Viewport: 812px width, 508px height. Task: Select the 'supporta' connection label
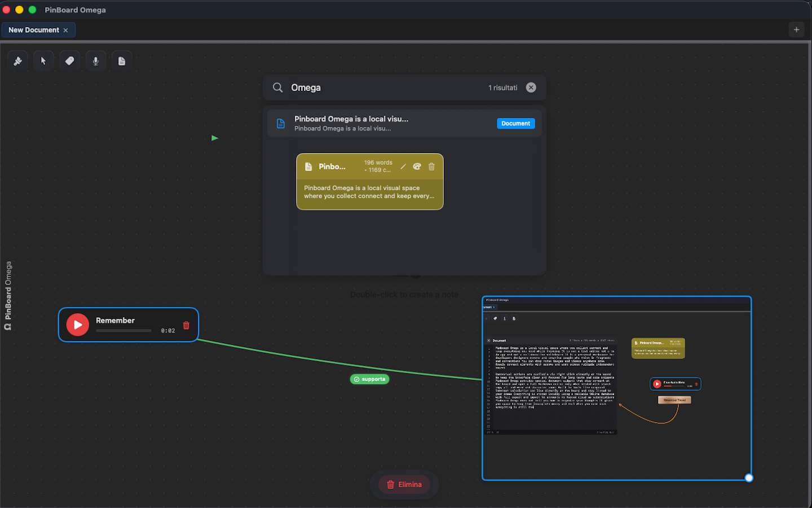coord(370,379)
